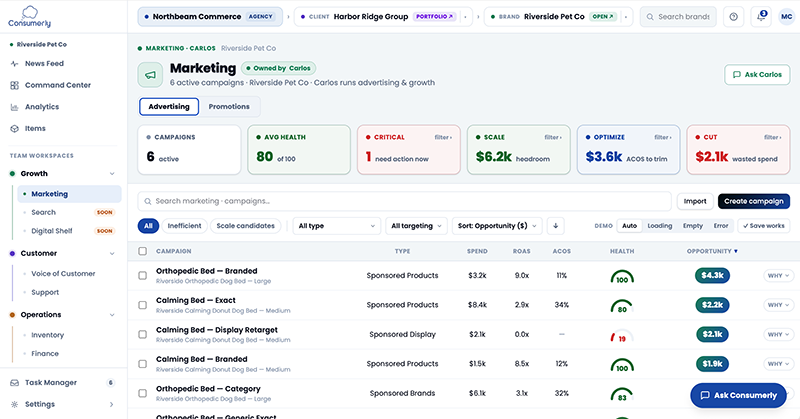Check Calming Bed — Branded row checkbox
Viewport: 800px width, 419px height.
[143, 364]
